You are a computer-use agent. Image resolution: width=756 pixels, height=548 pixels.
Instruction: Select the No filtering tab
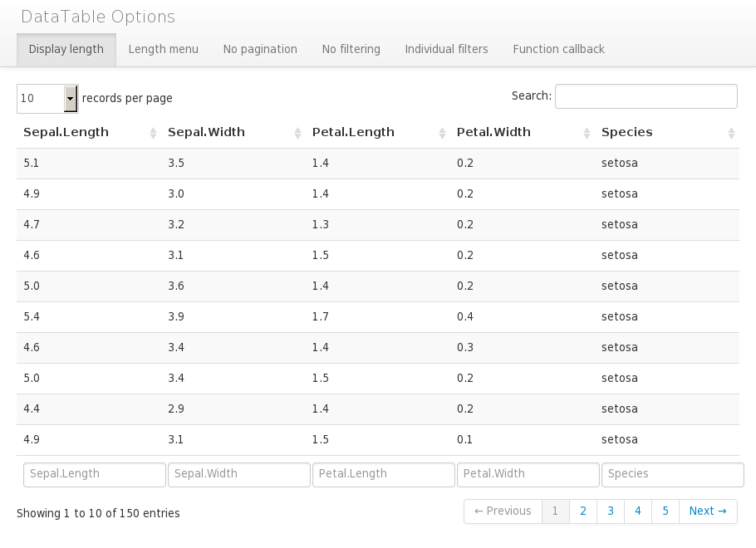click(351, 49)
